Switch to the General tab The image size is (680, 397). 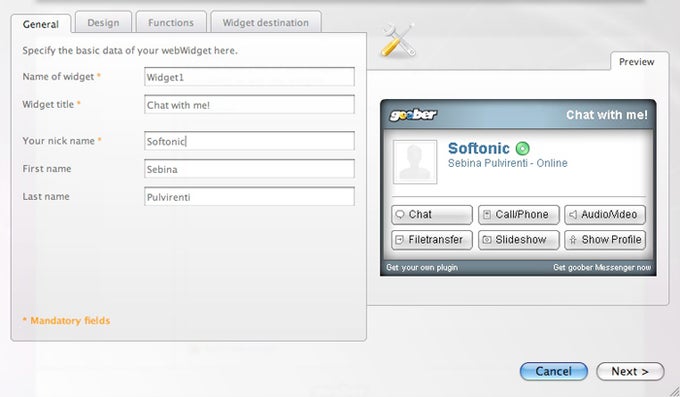pyautogui.click(x=41, y=24)
